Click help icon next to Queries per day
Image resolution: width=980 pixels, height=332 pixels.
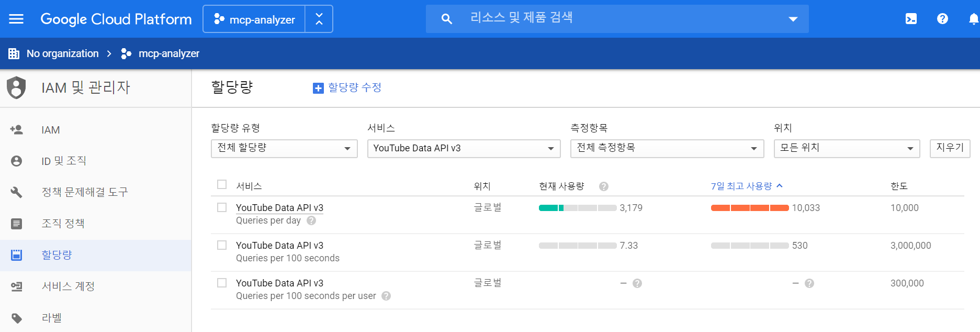coord(311,220)
